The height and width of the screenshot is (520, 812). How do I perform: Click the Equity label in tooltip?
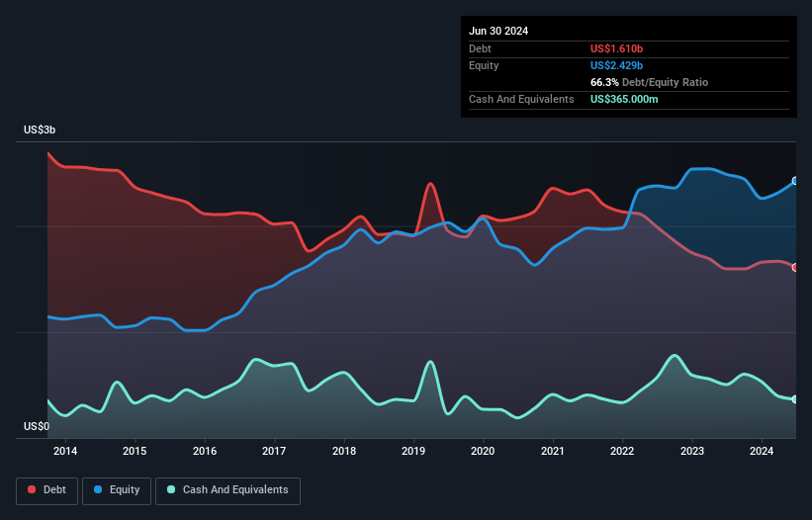[x=484, y=65]
